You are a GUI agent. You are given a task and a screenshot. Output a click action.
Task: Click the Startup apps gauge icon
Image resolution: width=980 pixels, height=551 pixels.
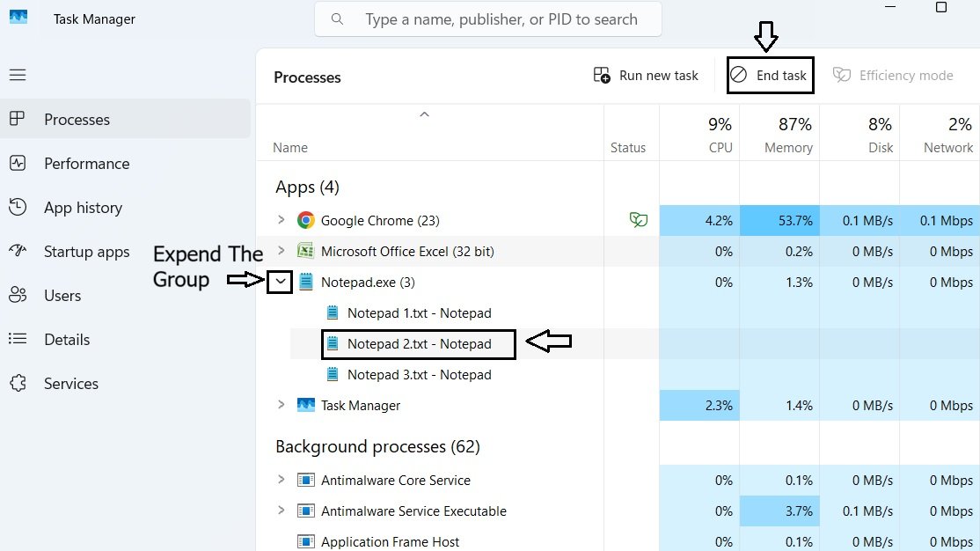pyautogui.click(x=18, y=251)
